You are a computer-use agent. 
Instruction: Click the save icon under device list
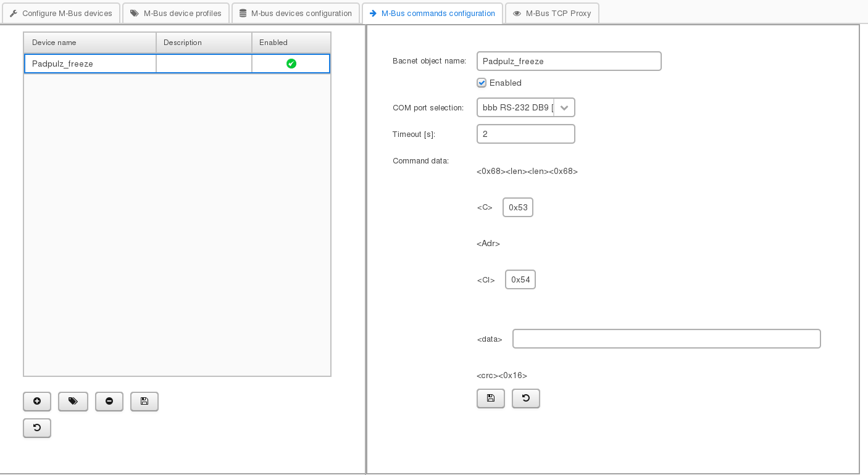coord(144,402)
